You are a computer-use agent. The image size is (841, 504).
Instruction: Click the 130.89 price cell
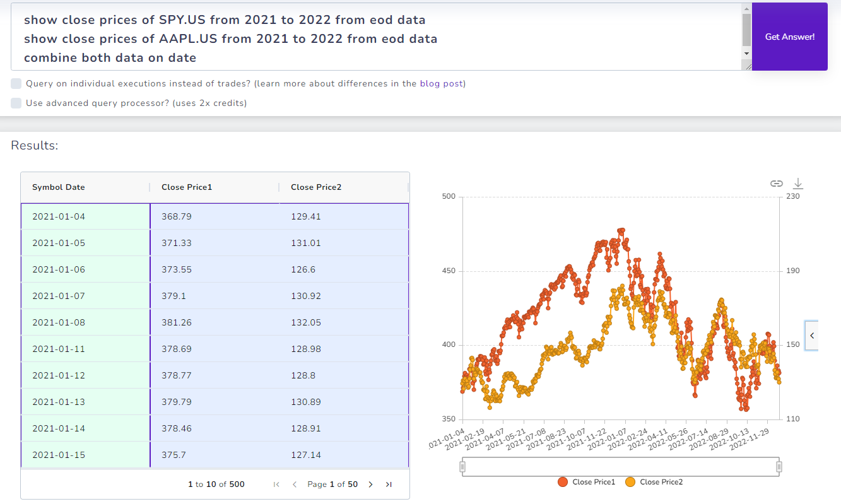pos(344,402)
